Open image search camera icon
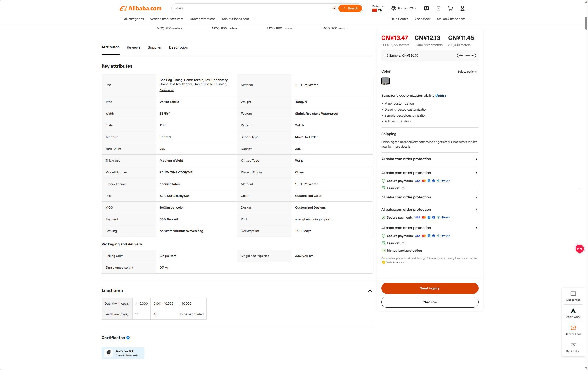The height and width of the screenshot is (370, 588). pyautogui.click(x=334, y=8)
